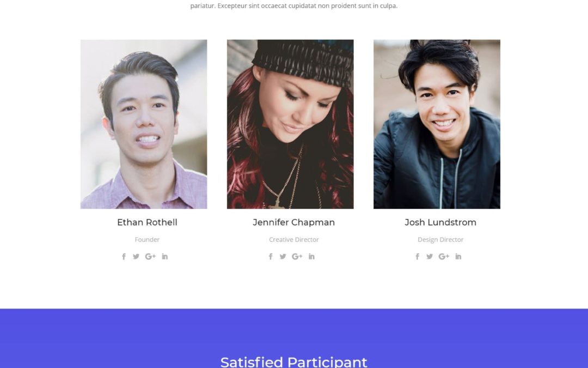The width and height of the screenshot is (588, 368).
Task: Click Ethan Rothell's portrait photo
Action: pyautogui.click(x=144, y=124)
